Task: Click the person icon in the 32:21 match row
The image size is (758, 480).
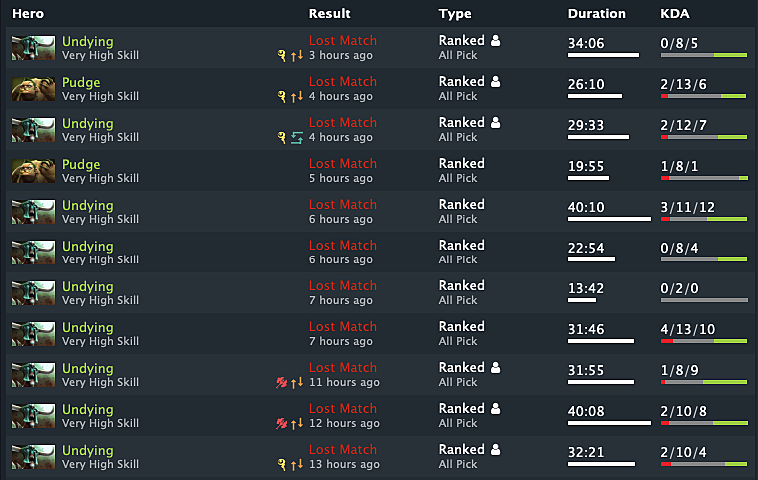Action: (496, 450)
